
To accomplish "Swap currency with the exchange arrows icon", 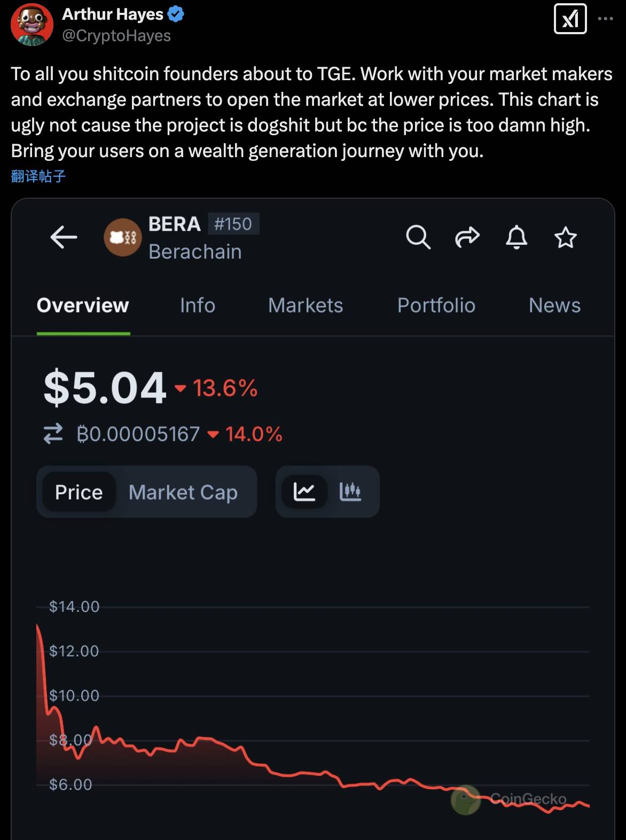I will pos(53,434).
